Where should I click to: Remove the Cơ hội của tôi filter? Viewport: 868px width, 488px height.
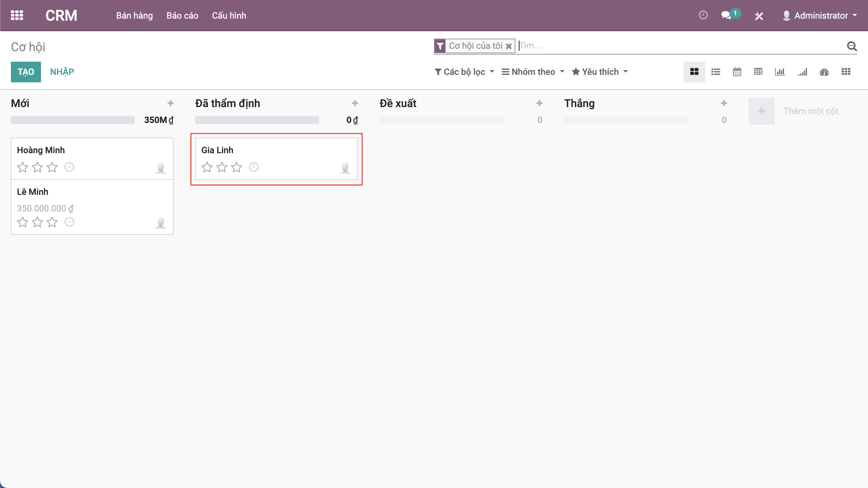pyautogui.click(x=509, y=46)
